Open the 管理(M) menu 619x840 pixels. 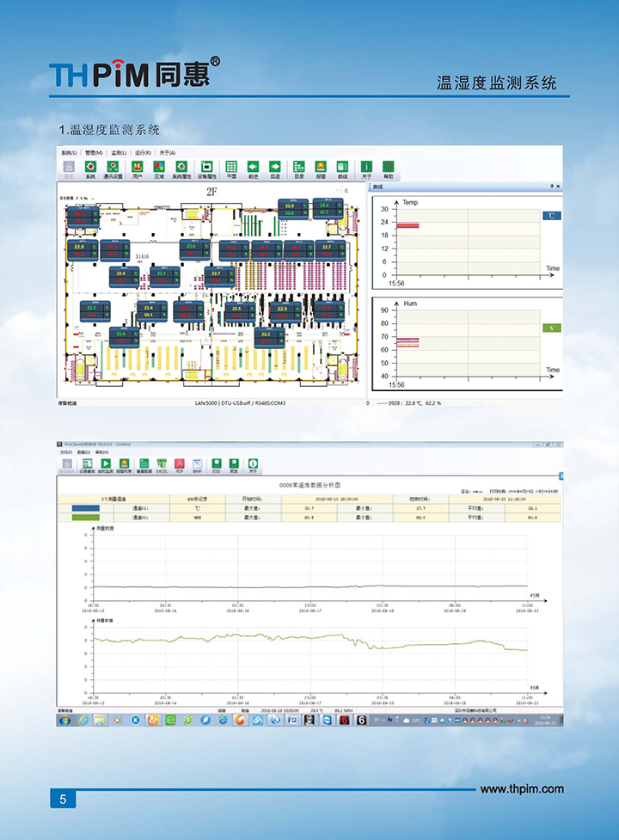point(95,153)
